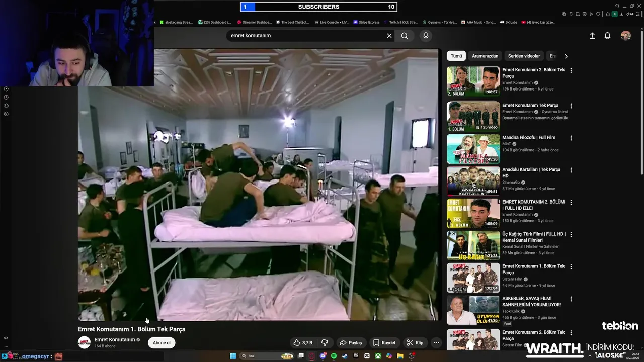Clear the YouTube search box text
Viewport: 644px width, 362px height.
tap(389, 36)
